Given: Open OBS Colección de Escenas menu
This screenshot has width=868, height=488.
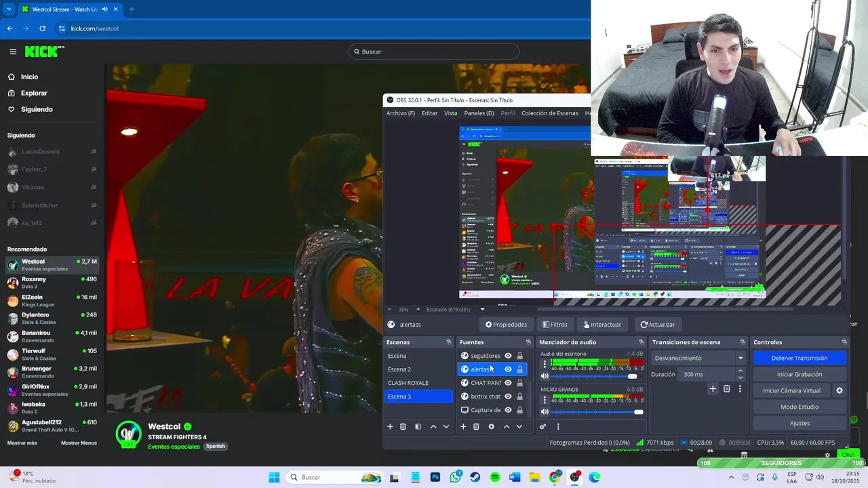Looking at the screenshot, I should (x=550, y=113).
